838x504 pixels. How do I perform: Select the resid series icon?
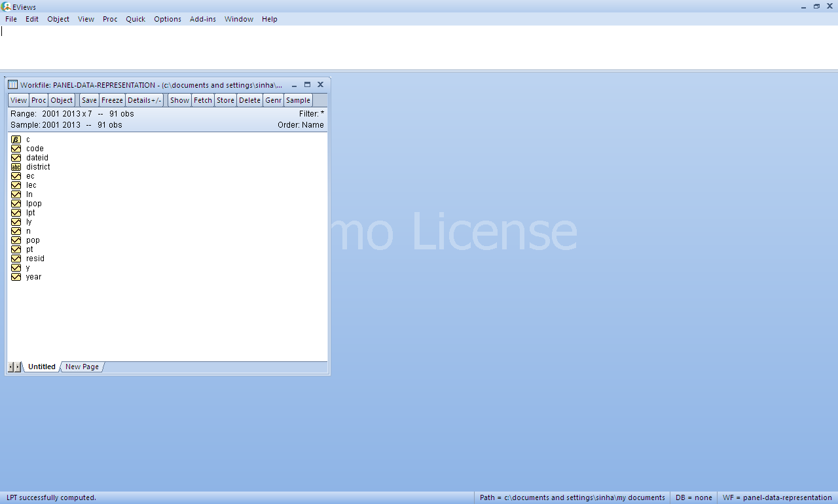[x=16, y=259]
